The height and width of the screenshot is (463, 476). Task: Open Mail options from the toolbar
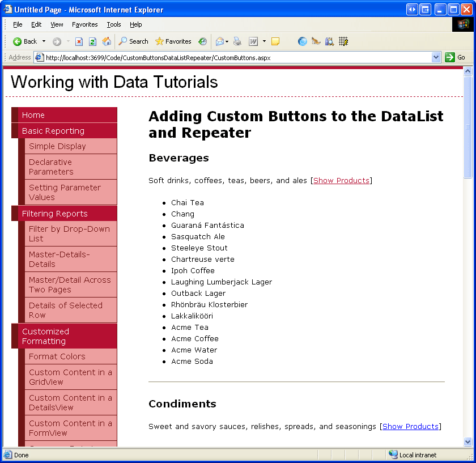221,41
